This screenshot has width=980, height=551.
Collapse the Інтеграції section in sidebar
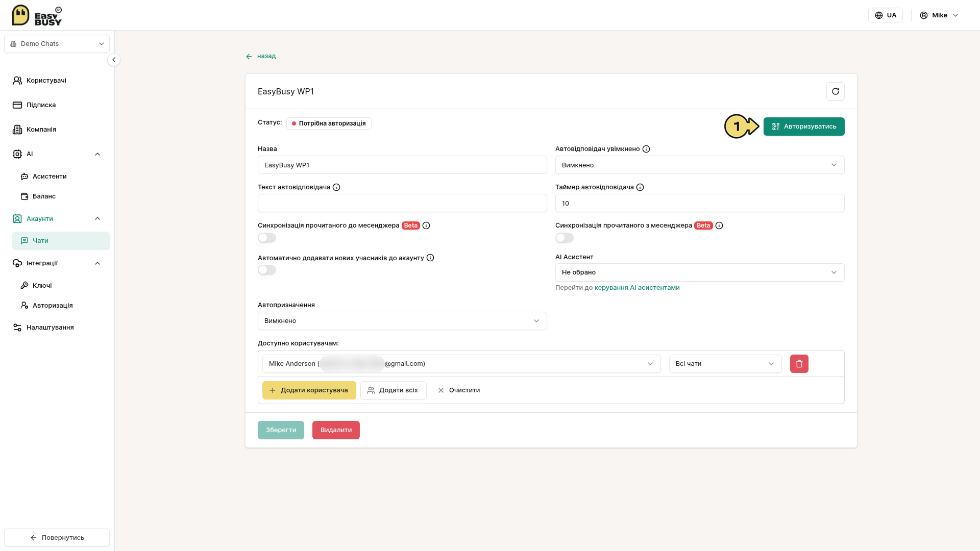pos(97,263)
